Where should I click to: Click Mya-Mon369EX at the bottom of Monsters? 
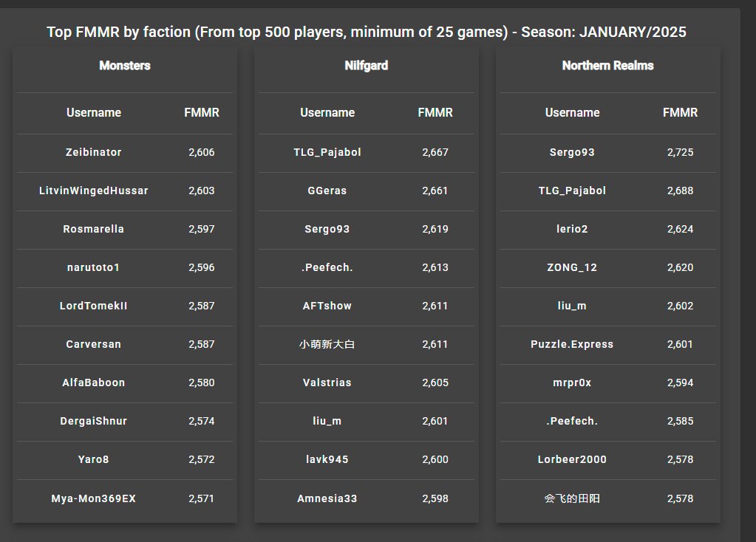coord(94,498)
